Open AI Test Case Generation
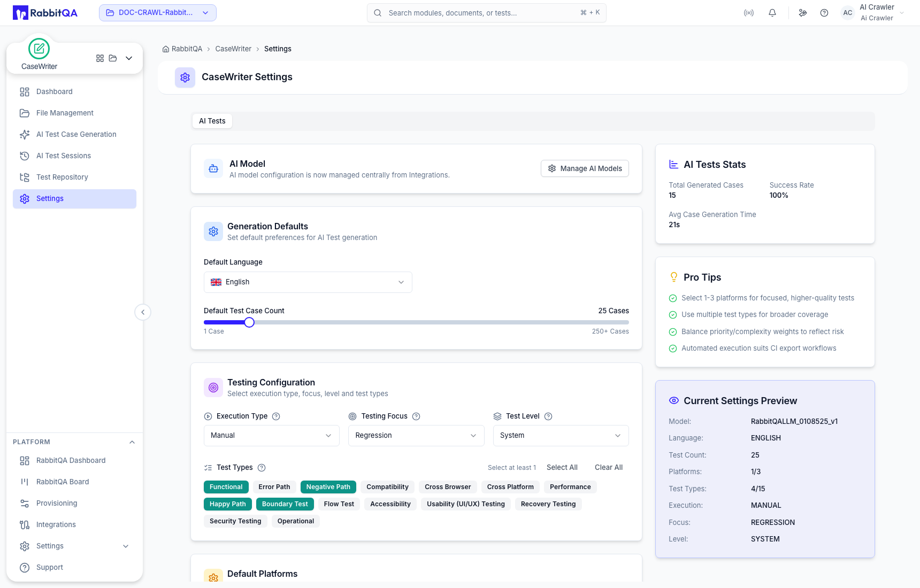Viewport: 920px width, 588px height. pos(74,135)
